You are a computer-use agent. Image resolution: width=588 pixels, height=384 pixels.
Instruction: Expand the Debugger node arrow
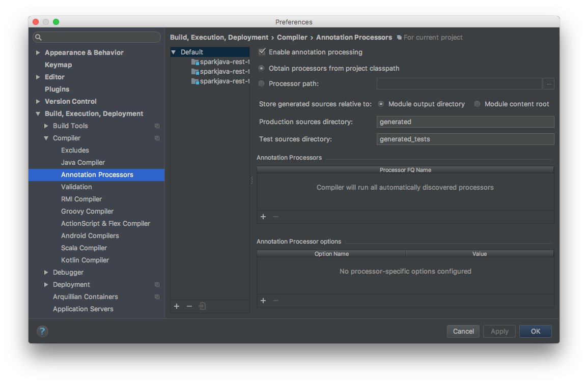46,272
